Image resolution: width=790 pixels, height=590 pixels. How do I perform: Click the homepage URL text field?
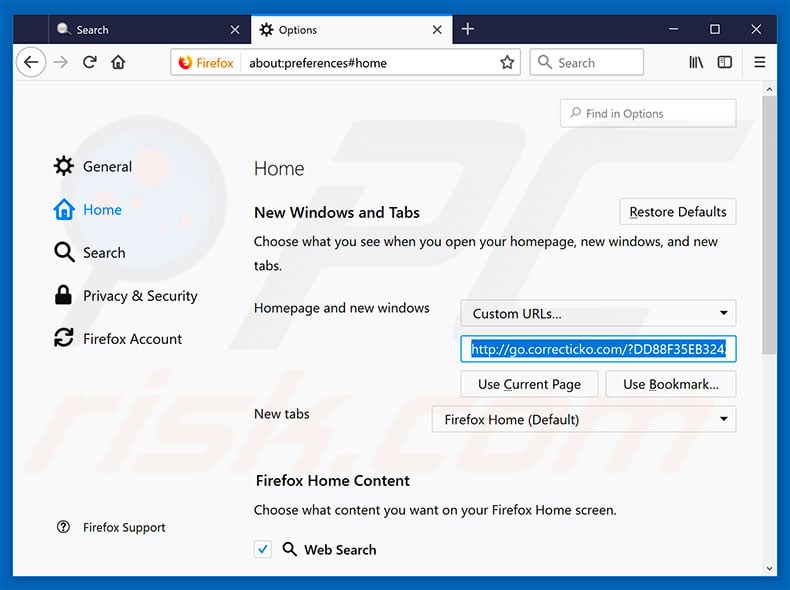point(598,349)
